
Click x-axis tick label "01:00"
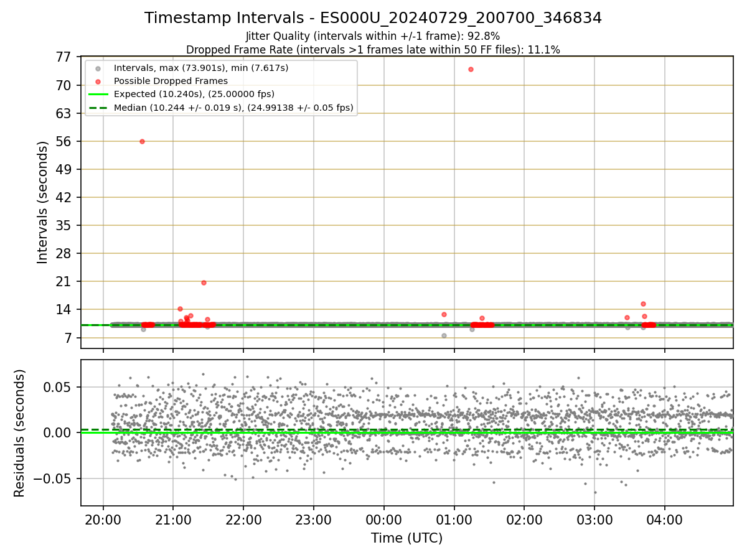tap(454, 519)
